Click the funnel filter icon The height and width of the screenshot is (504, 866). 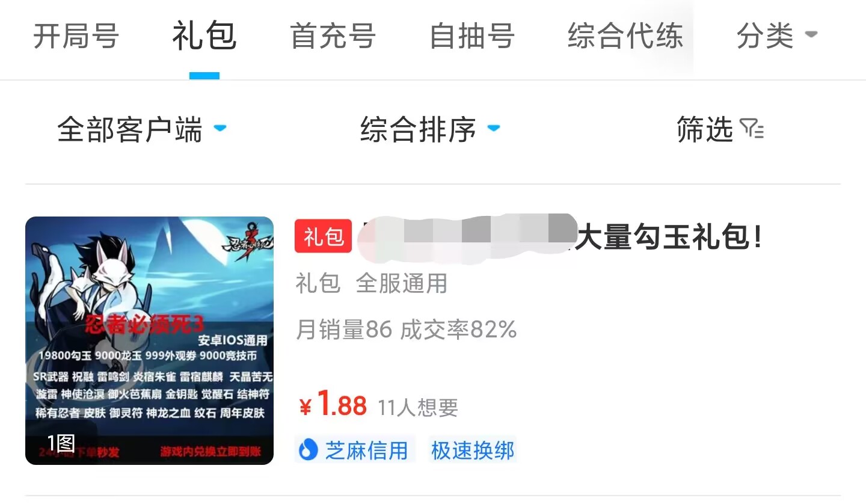point(752,129)
